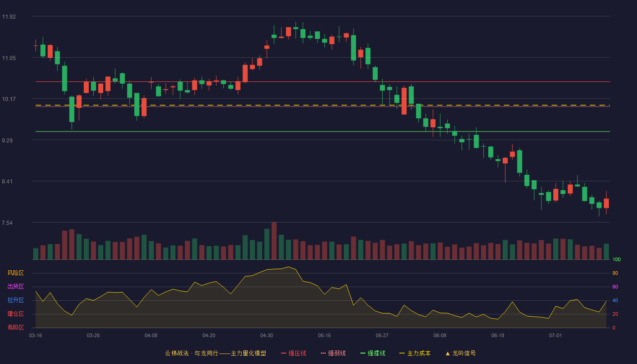Select the 出货区 zone label
The height and width of the screenshot is (364, 637).
tap(15, 287)
